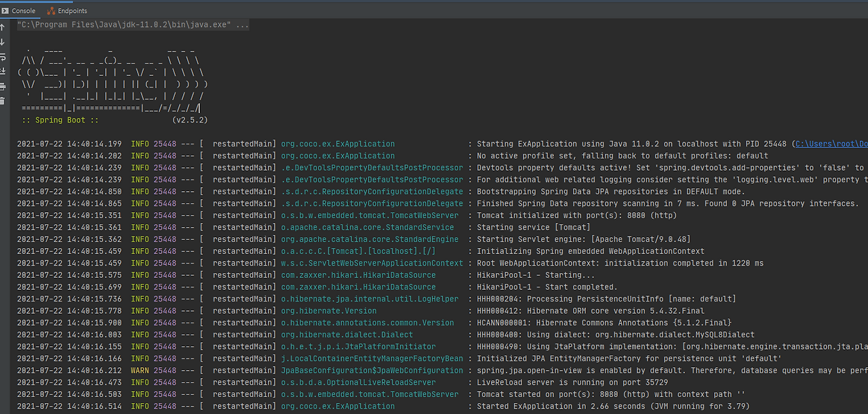Click 'HHH000412: Hibernate ORM core version' message
The height and width of the screenshot is (414, 868).
point(591,311)
